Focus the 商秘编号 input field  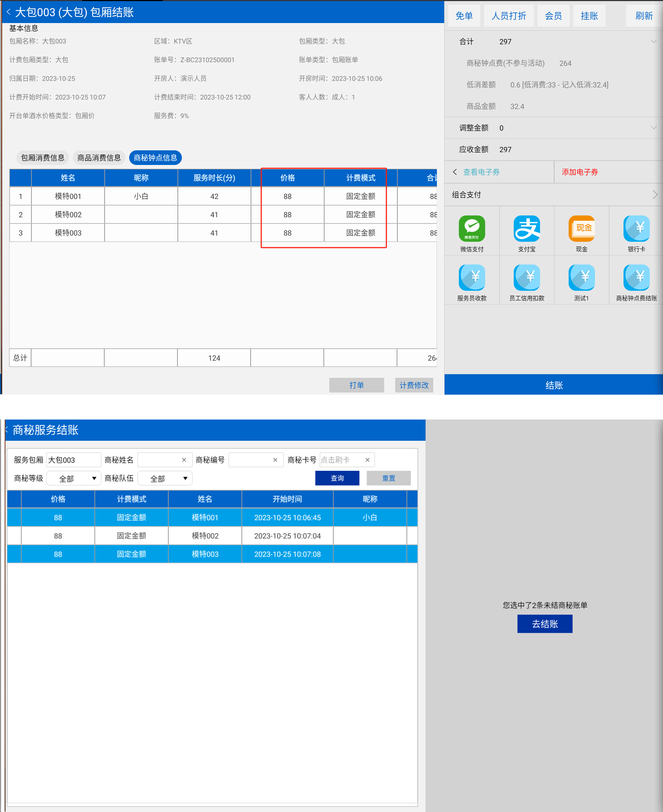point(256,460)
